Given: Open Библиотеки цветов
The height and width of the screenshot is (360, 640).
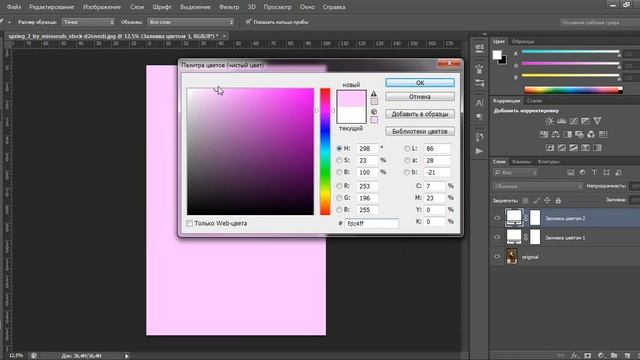Looking at the screenshot, I should (420, 131).
